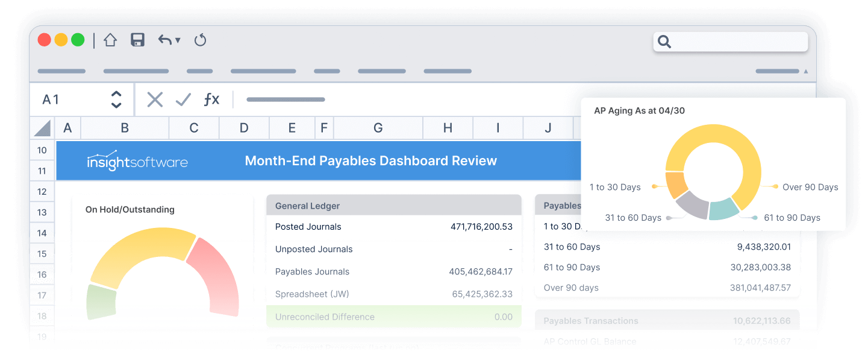Expand the A1 Name Box stepper

(x=116, y=100)
